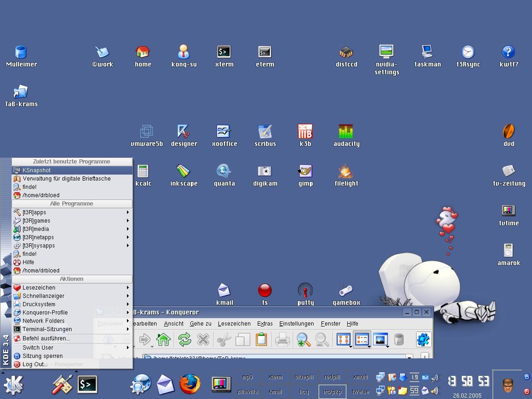
Task: Launch inkscape from the desktop
Action: pyautogui.click(x=183, y=171)
